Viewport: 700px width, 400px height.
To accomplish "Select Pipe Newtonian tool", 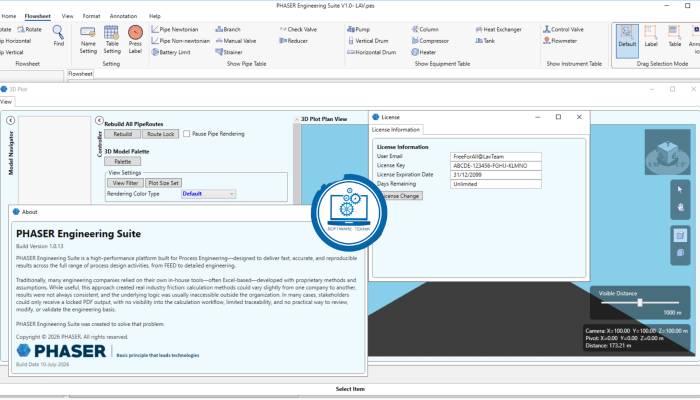I will [175, 29].
